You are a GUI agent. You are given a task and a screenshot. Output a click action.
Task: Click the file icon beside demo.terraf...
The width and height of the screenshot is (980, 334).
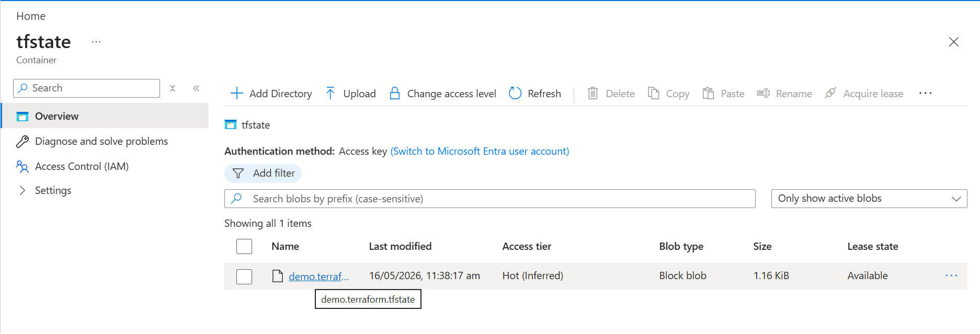pos(278,276)
